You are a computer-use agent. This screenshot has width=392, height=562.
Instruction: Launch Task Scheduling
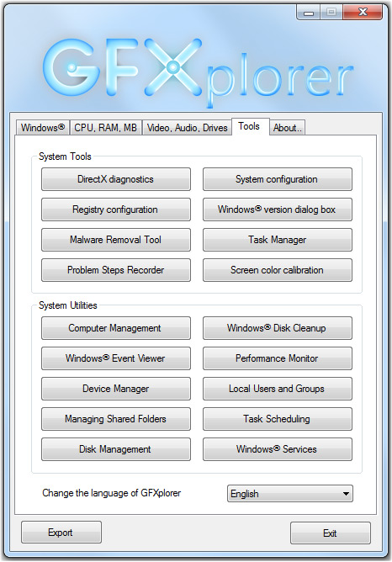point(278,419)
